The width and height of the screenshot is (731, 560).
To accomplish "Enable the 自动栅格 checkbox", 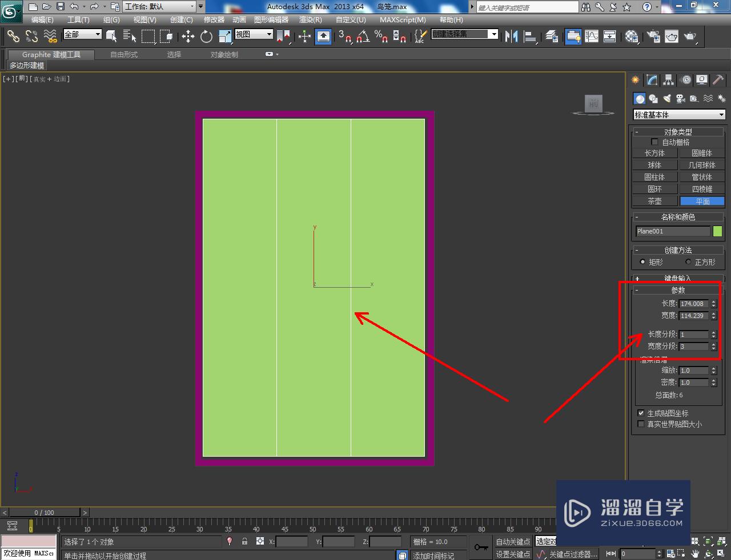I will coord(654,142).
